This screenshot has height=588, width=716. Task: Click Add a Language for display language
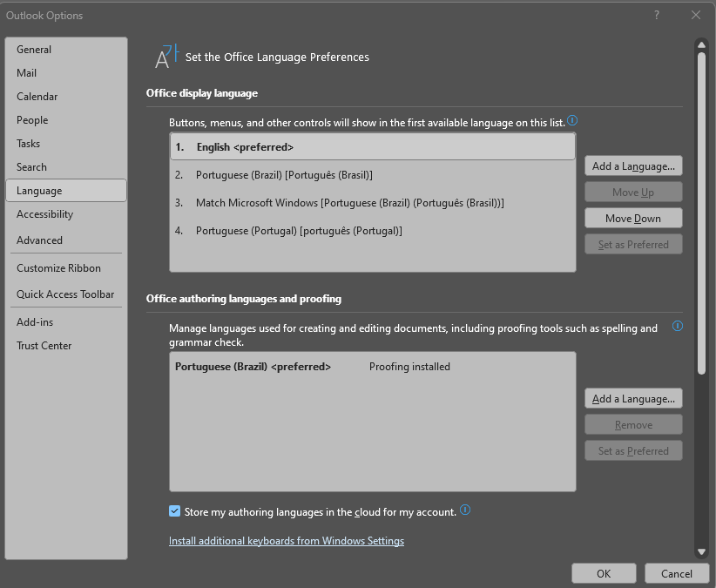click(x=633, y=166)
